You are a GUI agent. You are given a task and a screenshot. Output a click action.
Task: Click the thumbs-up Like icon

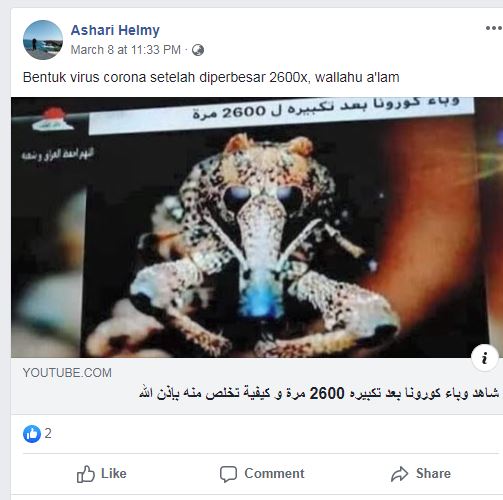pyautogui.click(x=86, y=474)
